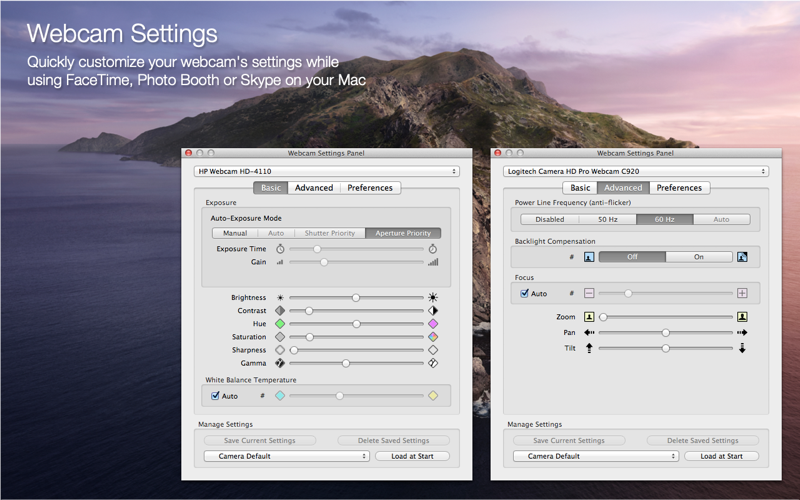The height and width of the screenshot is (500, 800).
Task: Click the zoom out portrait icon
Action: click(x=589, y=317)
